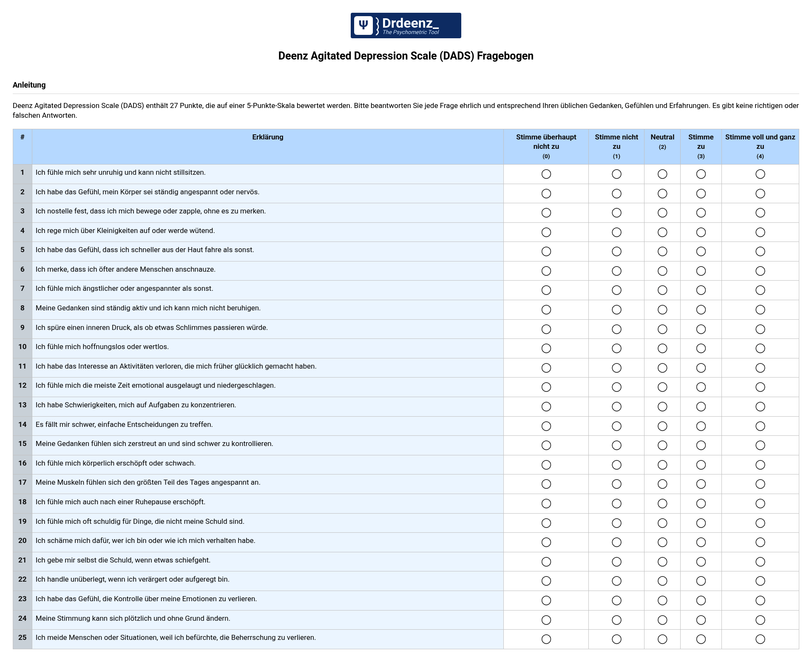The image size is (812, 662).
Task: Choose Neutral for question 17
Action: coord(662,484)
